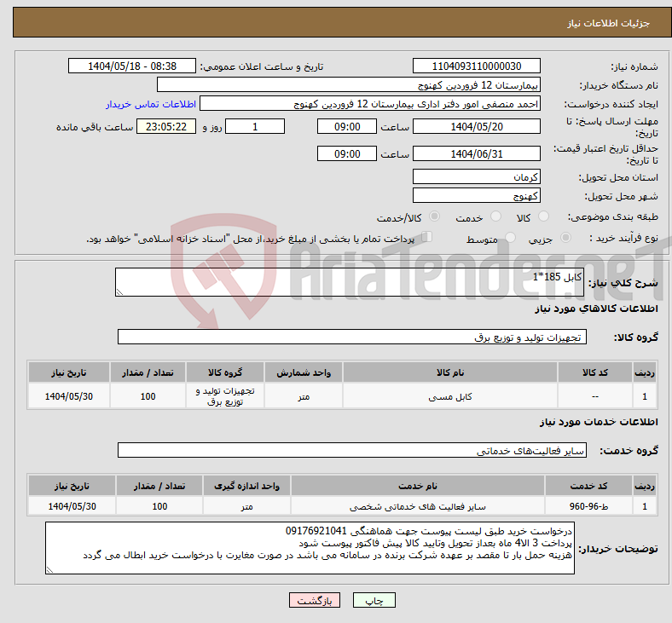Click the delivery city field کهنوج
This screenshot has width=672, height=623.
(x=476, y=196)
